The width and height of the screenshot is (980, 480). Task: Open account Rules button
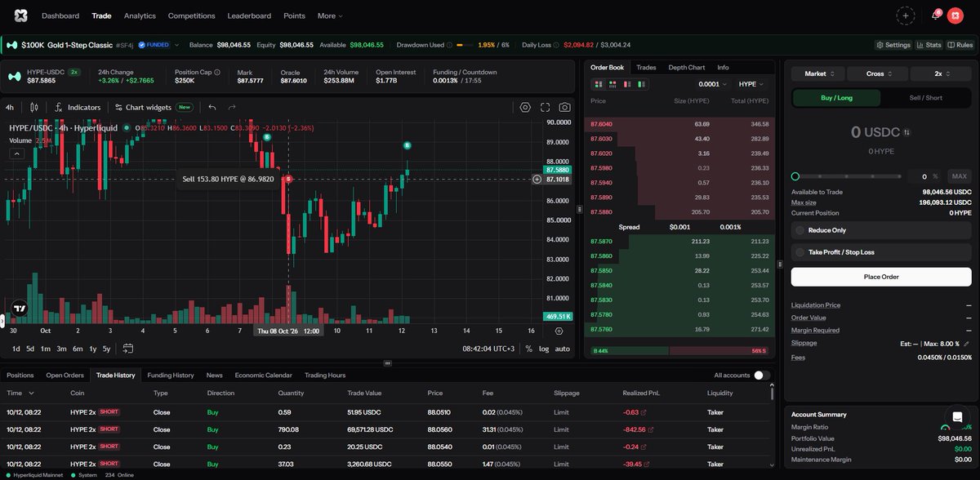(x=959, y=45)
